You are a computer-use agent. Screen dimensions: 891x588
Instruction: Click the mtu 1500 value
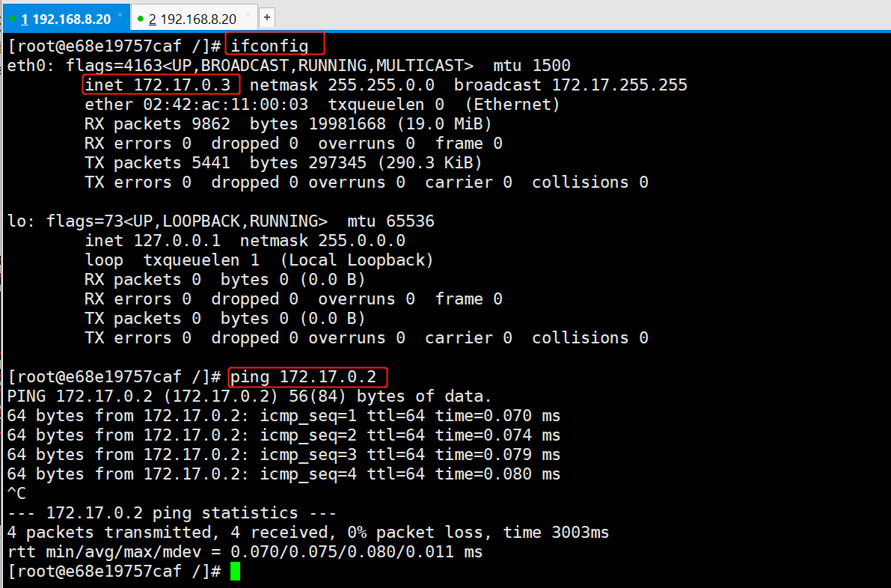pos(532,65)
